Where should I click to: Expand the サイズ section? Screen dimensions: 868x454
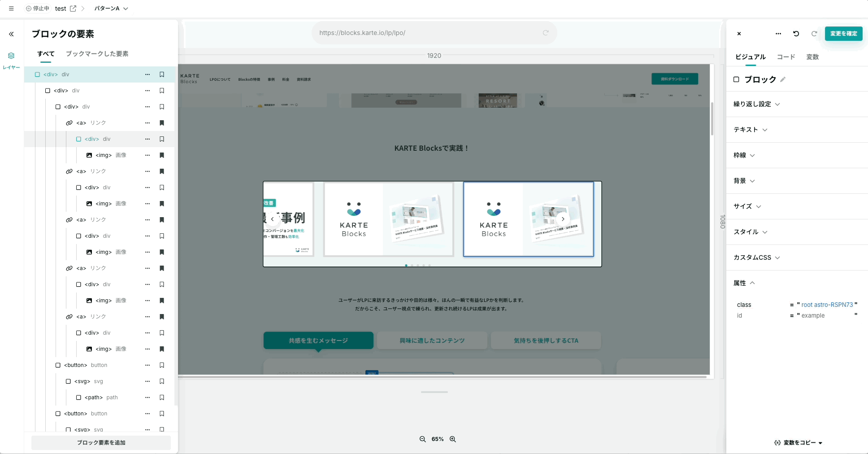point(747,206)
